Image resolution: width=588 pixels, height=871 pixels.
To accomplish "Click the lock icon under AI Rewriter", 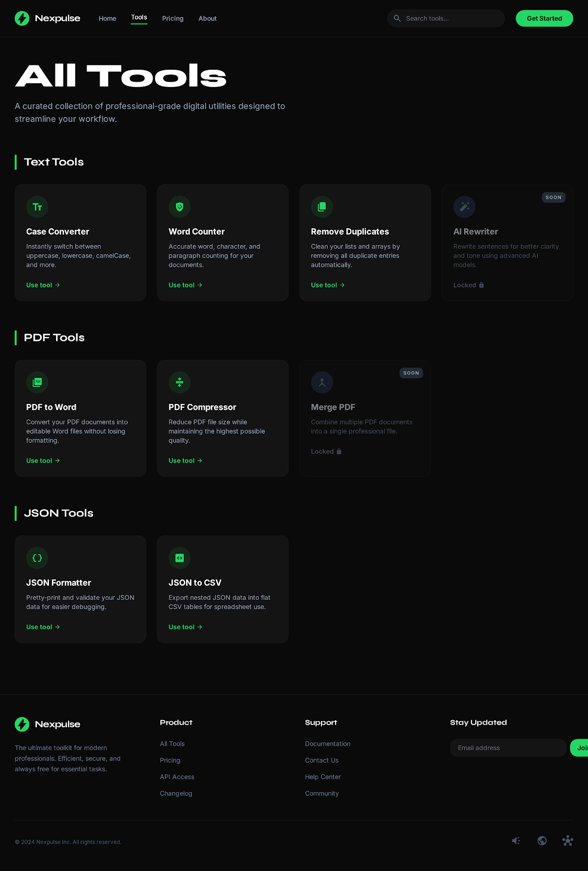I will click(x=481, y=285).
